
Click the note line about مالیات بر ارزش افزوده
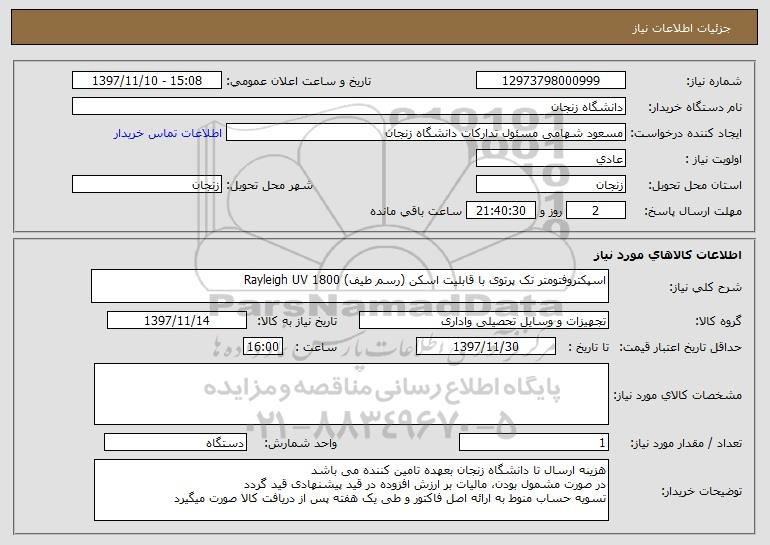(x=425, y=484)
